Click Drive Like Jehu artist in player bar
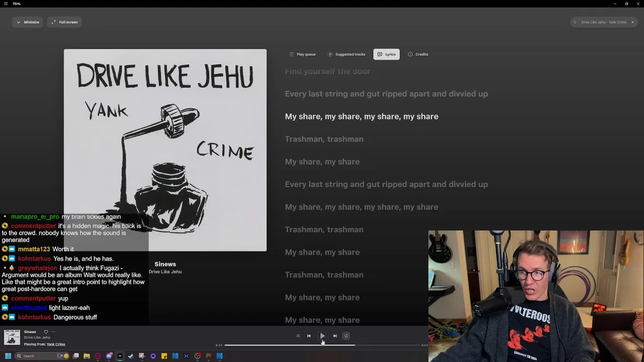Screen dimensions: 644x362 coord(37,337)
